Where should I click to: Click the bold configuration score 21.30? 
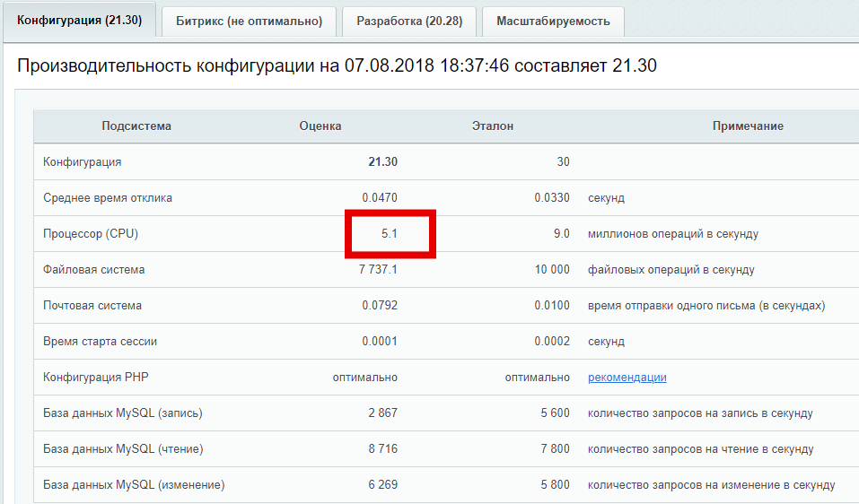pos(382,162)
